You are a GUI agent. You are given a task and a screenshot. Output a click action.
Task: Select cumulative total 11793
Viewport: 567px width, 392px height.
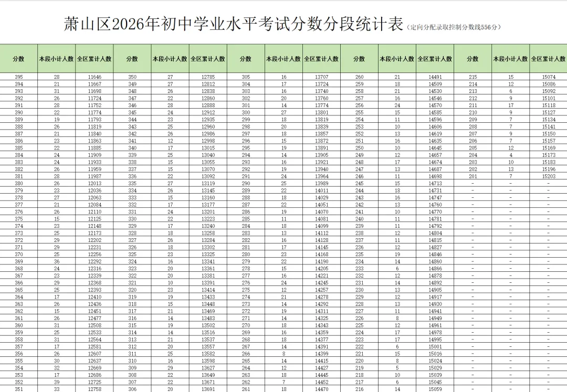pos(94,120)
